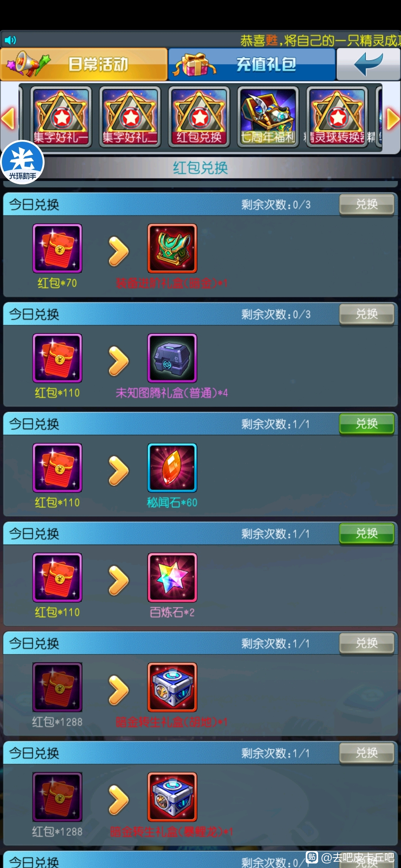
Task: Select the 集字好礼一 activity icon
Action: pyautogui.click(x=61, y=117)
